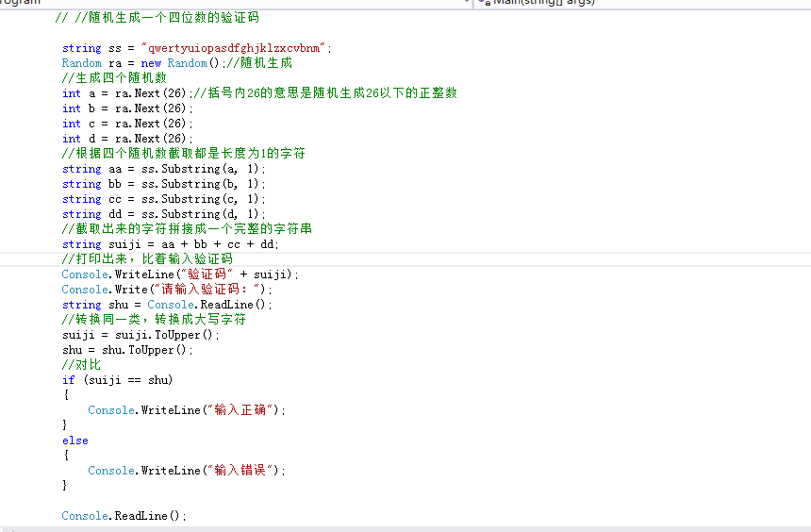
Task: Click the line 'int d = ra.Next(26);'
Action: (x=127, y=139)
